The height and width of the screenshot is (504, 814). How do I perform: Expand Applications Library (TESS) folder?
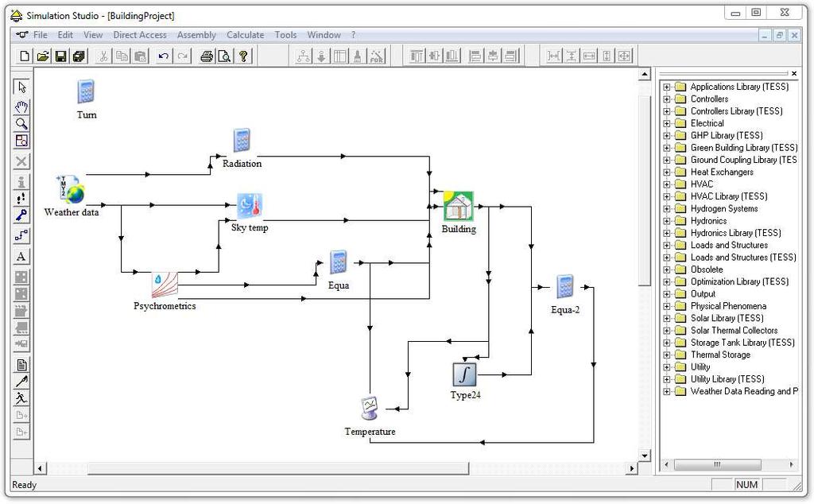pos(667,87)
